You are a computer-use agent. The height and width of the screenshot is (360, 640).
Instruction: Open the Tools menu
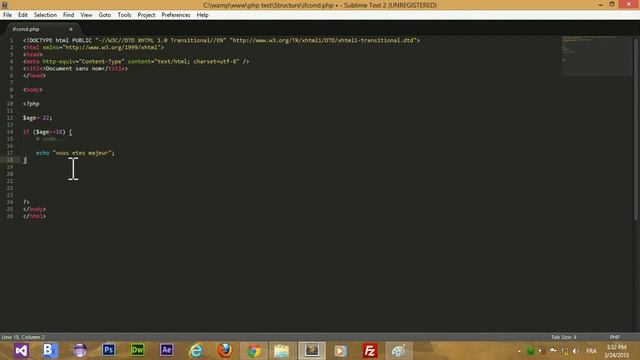tap(124, 15)
